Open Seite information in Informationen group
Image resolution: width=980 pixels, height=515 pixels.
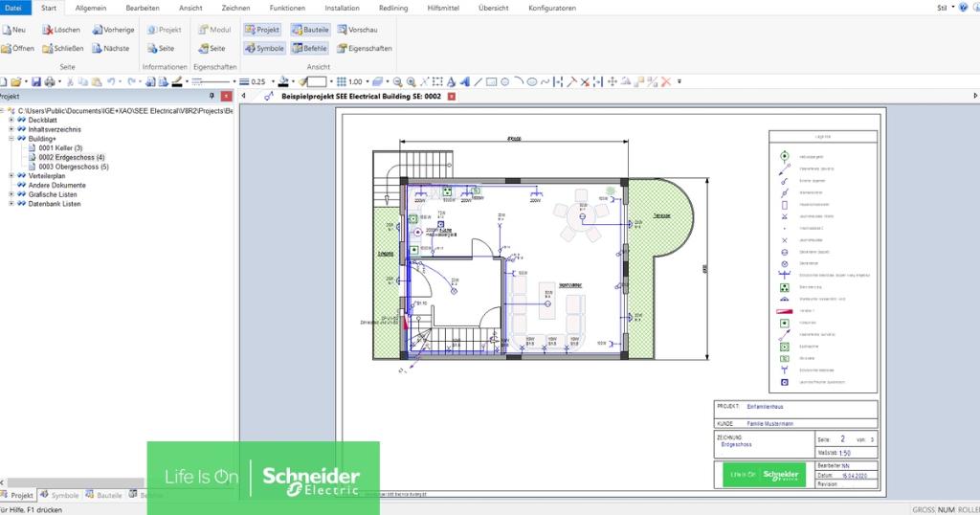pyautogui.click(x=161, y=48)
